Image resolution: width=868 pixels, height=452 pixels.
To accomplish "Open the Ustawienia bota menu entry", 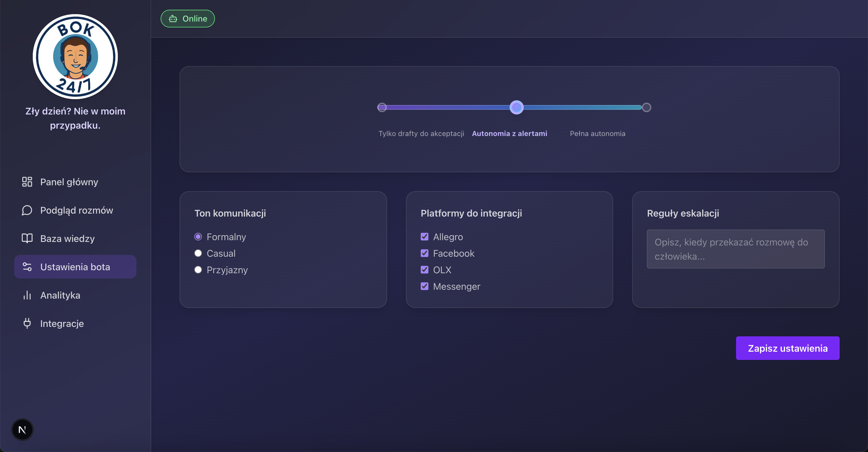I will [x=75, y=266].
